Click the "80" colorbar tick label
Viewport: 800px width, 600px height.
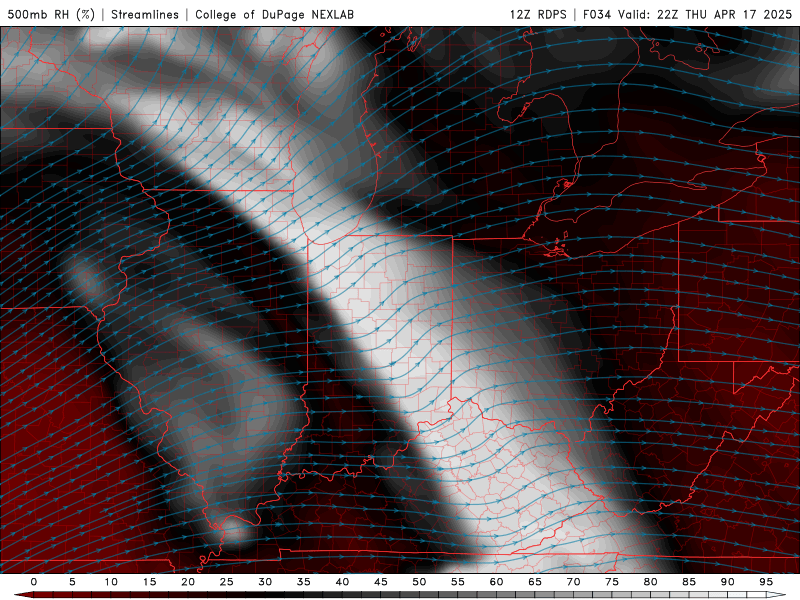(651, 582)
